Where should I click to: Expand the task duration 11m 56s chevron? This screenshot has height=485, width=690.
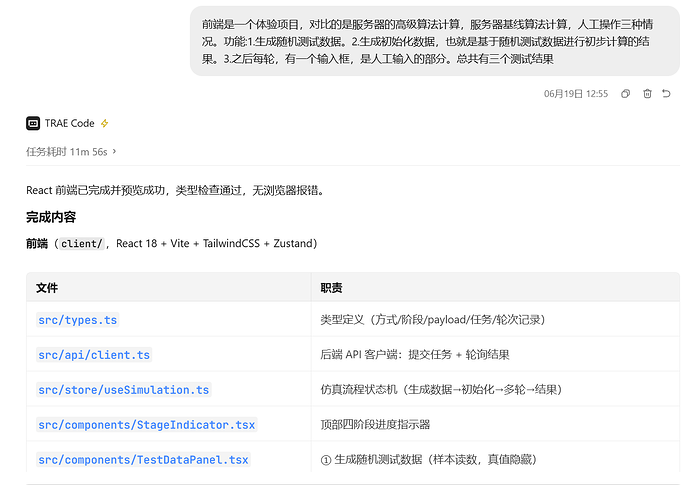114,151
